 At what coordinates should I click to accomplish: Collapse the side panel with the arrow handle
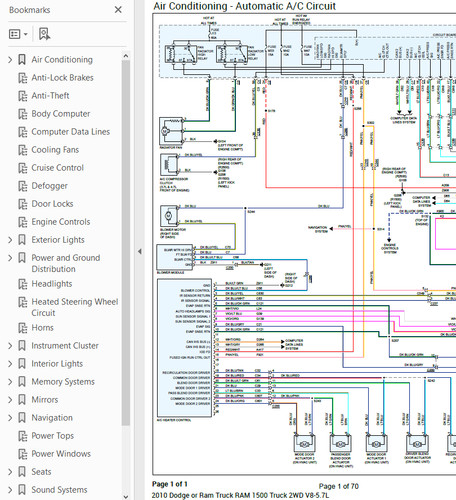coord(140,252)
